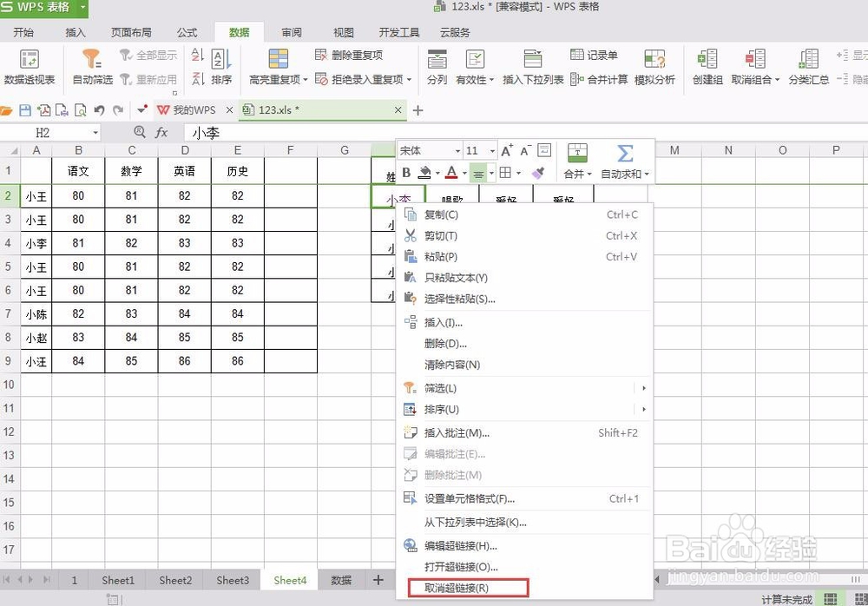Enable 自动筛选 AutoFilter
868x606 pixels.
click(92, 68)
